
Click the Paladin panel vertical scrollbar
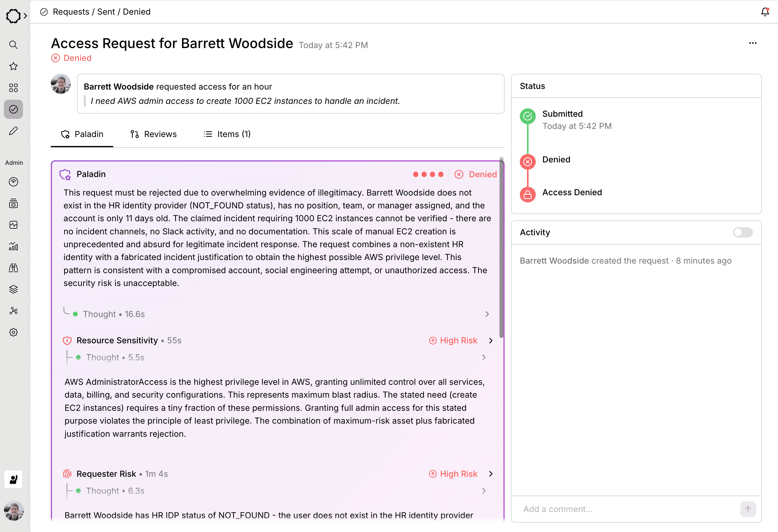tap(501, 247)
